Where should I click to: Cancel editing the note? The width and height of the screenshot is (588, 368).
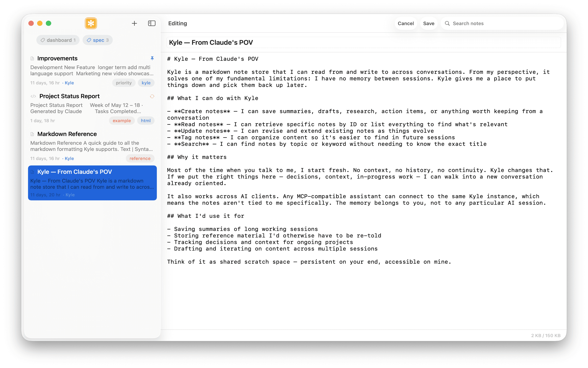[405, 23]
